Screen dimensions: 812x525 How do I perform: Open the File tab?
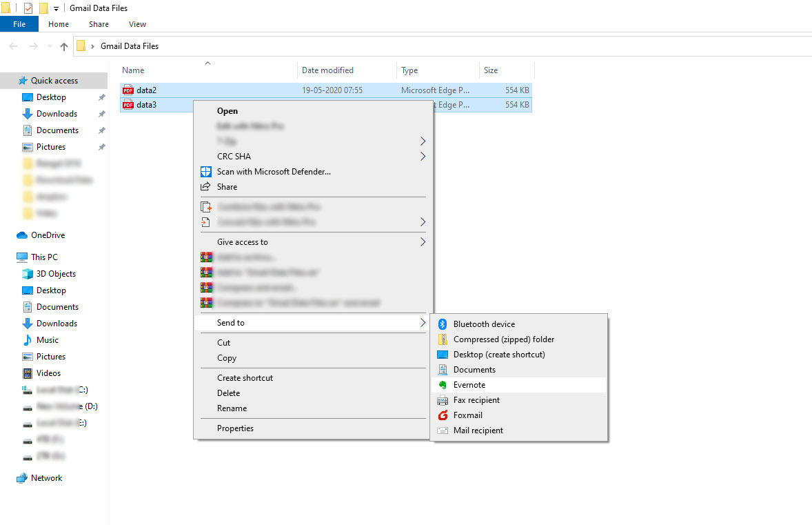click(x=19, y=24)
